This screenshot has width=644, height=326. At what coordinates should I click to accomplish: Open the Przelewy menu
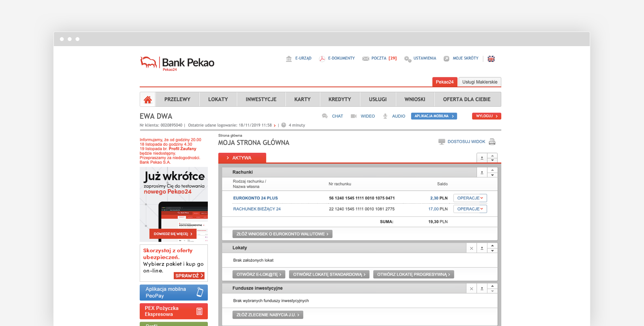[177, 99]
